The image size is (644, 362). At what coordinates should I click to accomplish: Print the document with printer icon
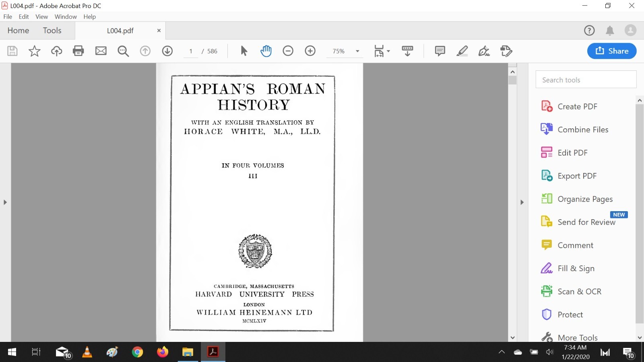pyautogui.click(x=78, y=51)
